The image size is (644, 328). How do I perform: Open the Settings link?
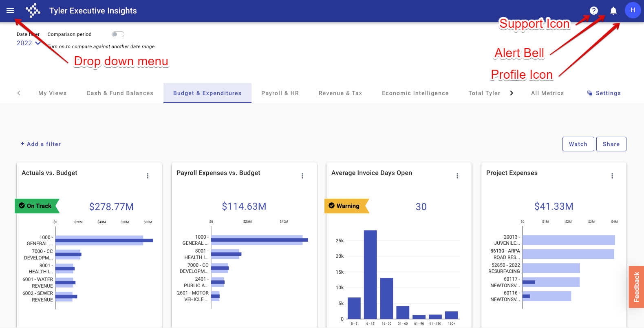604,93
